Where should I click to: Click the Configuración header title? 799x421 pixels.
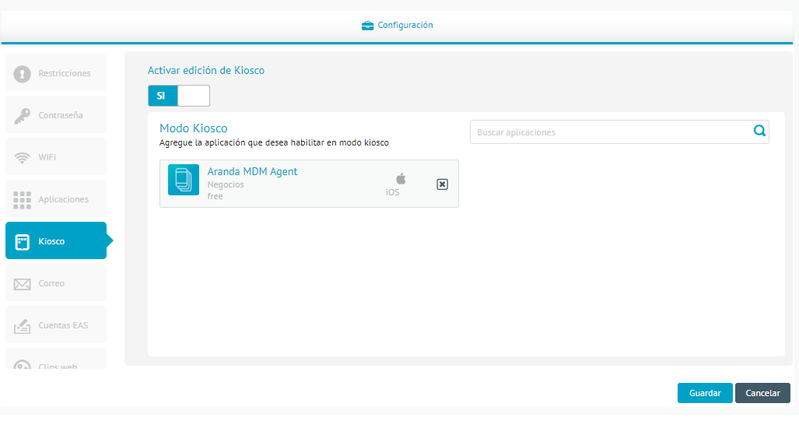coord(405,25)
